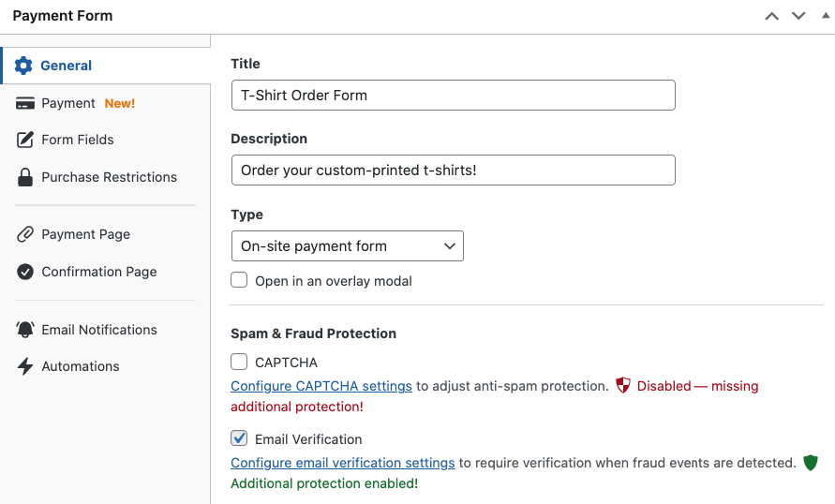
Task: Enable the CAPTCHA checkbox
Action: click(239, 363)
